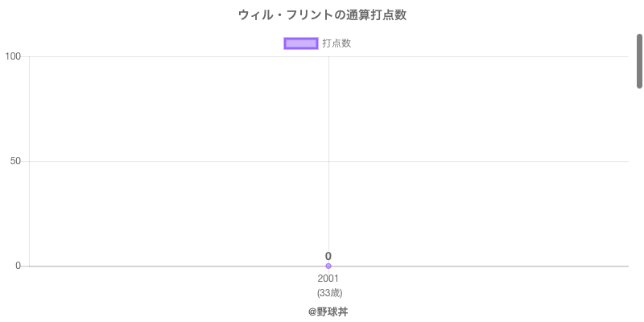Viewport: 644px width, 322px height.
Task: Click the 100 y-axis tick label
Action: click(13, 56)
